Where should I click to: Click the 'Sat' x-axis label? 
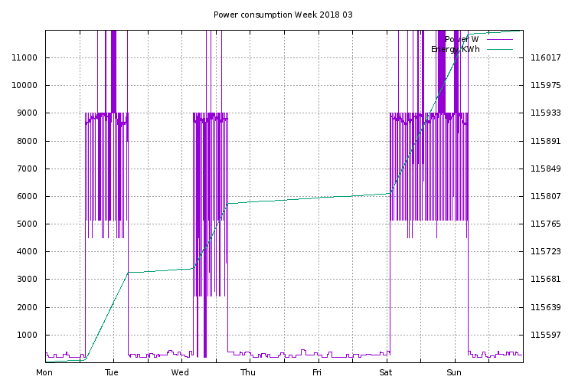click(x=386, y=372)
